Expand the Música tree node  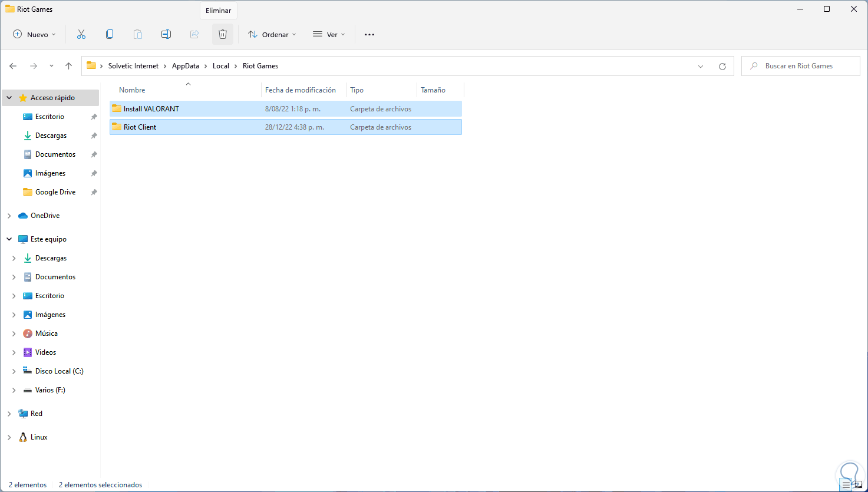click(x=14, y=333)
